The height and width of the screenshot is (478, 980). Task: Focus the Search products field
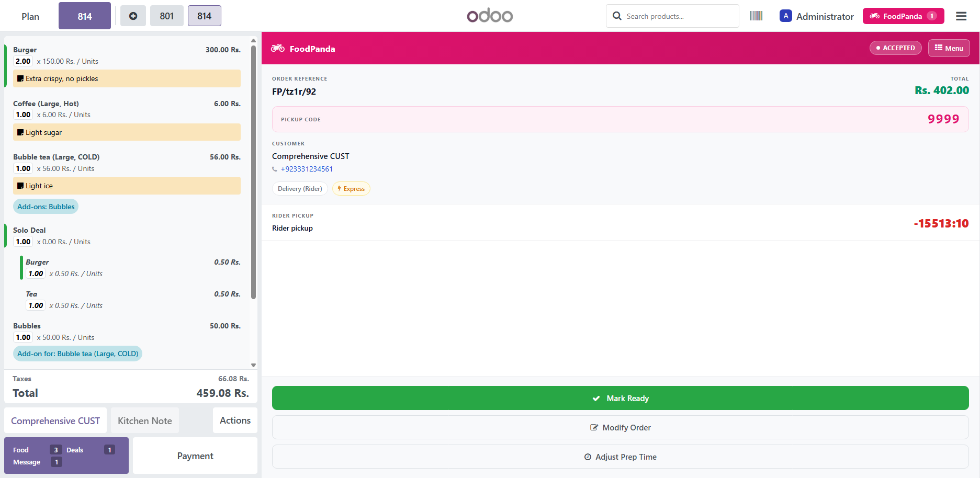click(672, 16)
